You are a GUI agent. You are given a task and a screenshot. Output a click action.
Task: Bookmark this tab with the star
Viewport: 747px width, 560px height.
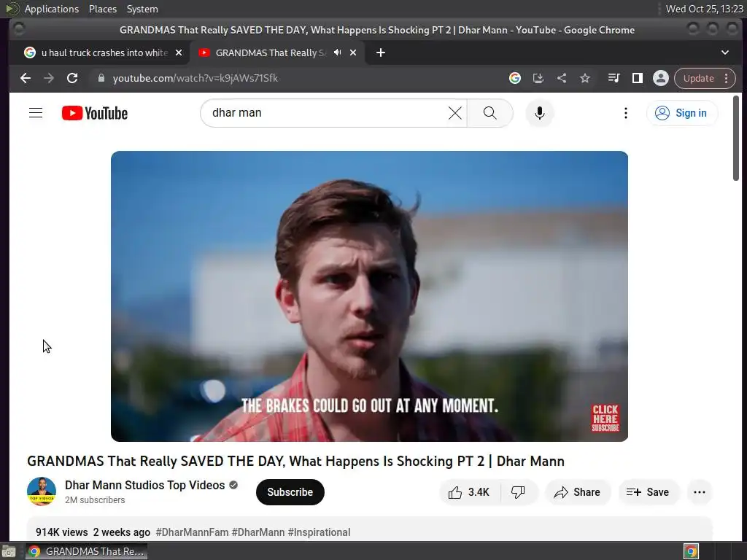[585, 78]
